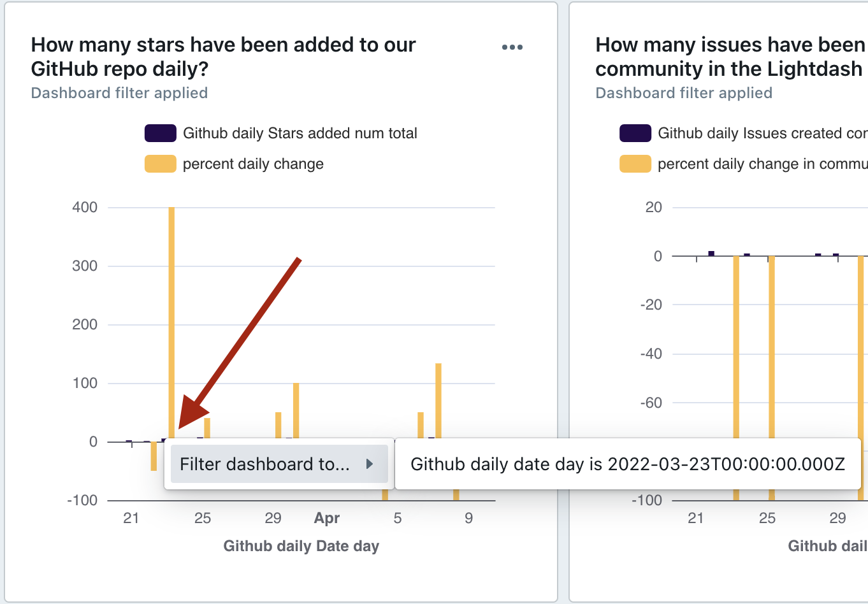Click yellow swatch in the issues chart legend

click(x=635, y=164)
